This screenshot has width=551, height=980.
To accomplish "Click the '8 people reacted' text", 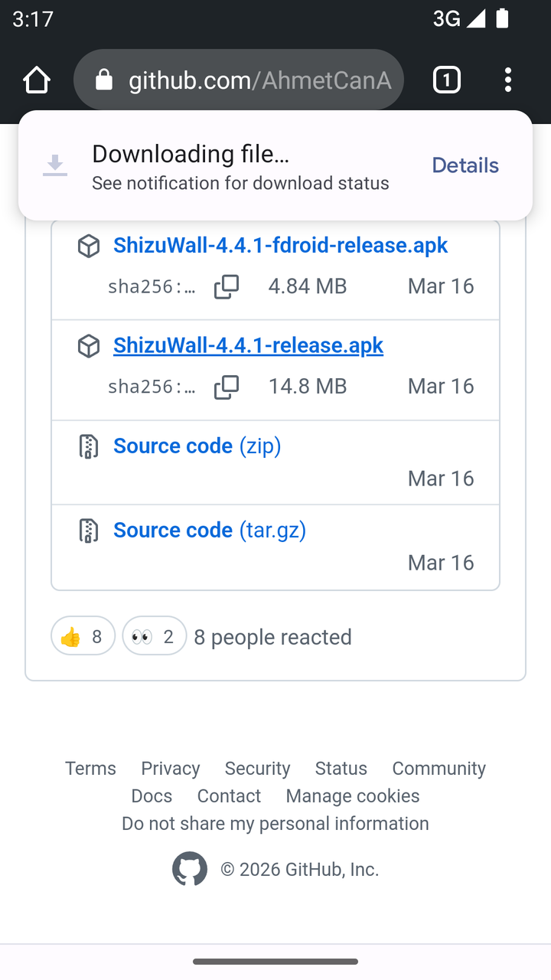I will coord(273,637).
